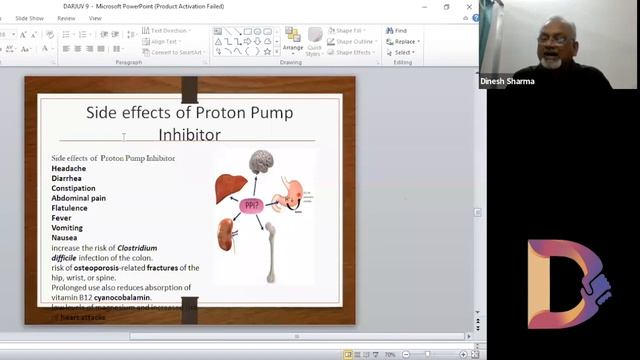Open Character Spacing menu
The image size is (640, 360).
(11, 49)
